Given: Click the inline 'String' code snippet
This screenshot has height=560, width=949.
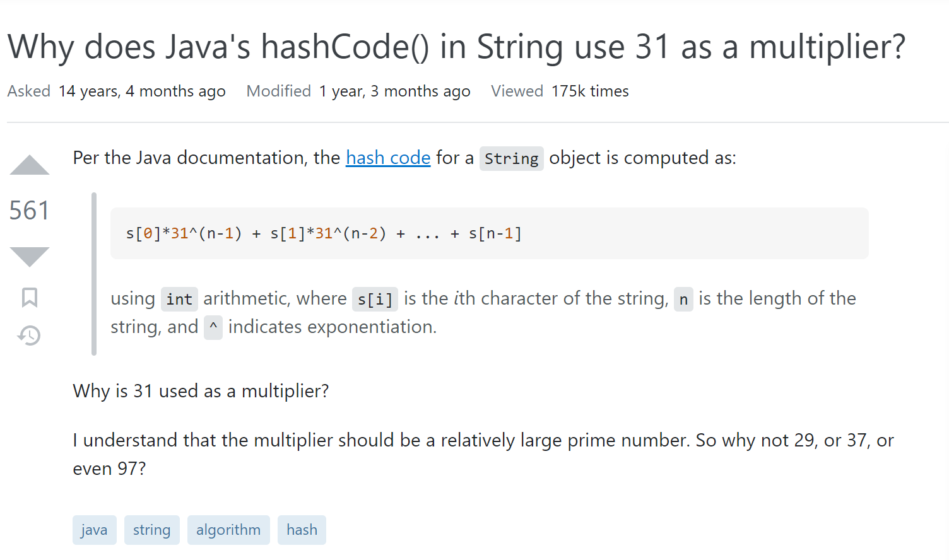Looking at the screenshot, I should click(511, 158).
